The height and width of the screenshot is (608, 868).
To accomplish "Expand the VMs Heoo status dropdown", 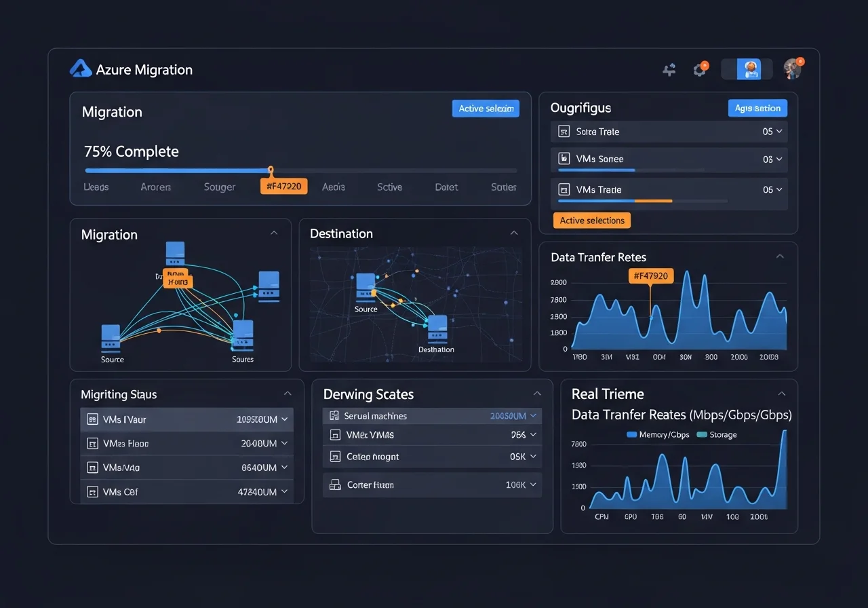I will tap(284, 443).
